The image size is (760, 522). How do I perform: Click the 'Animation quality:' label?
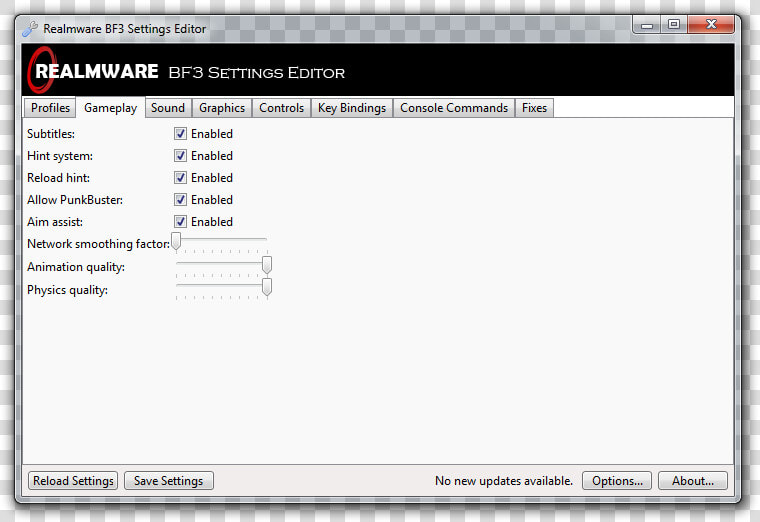tap(76, 267)
